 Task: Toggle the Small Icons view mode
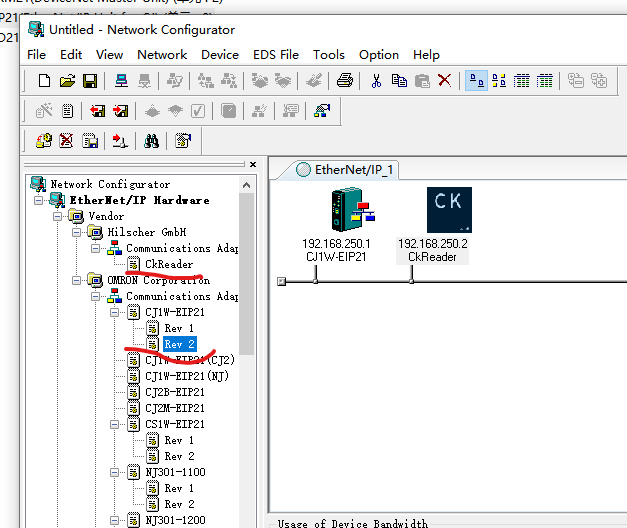[499, 81]
